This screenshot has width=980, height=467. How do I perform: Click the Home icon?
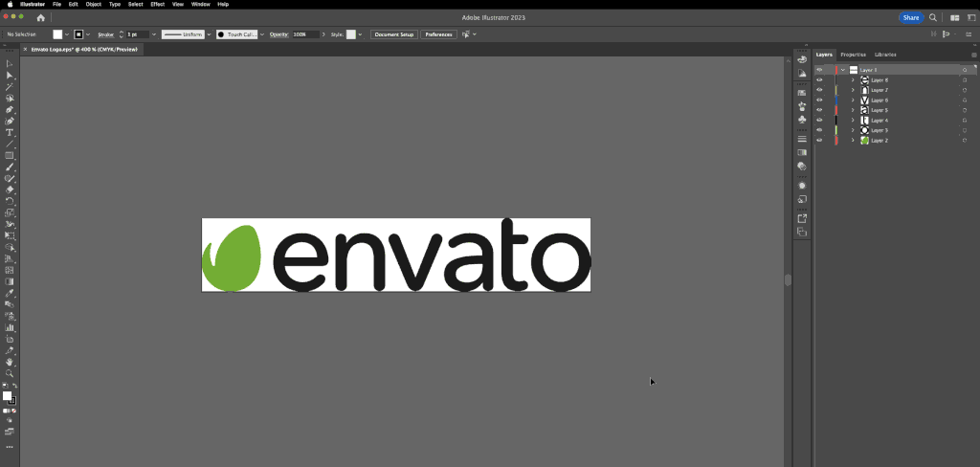(x=40, y=17)
